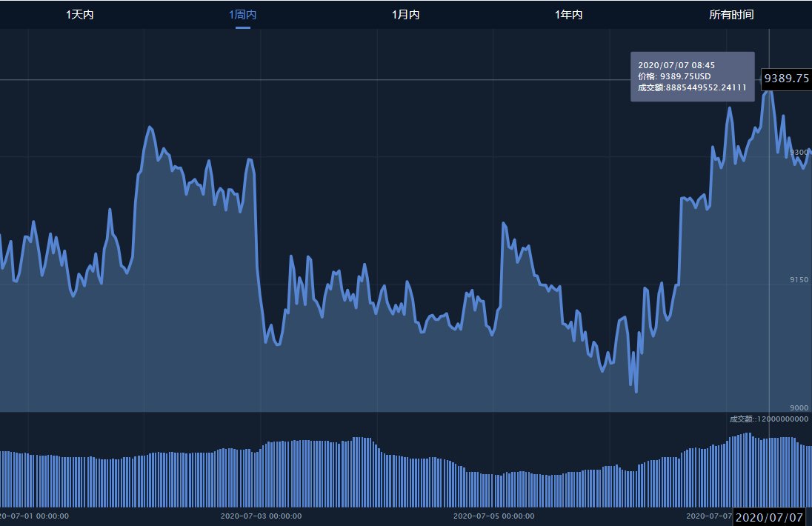This screenshot has width=812, height=526.
Task: Open the 1月内 time range tab
Action: pyautogui.click(x=405, y=15)
